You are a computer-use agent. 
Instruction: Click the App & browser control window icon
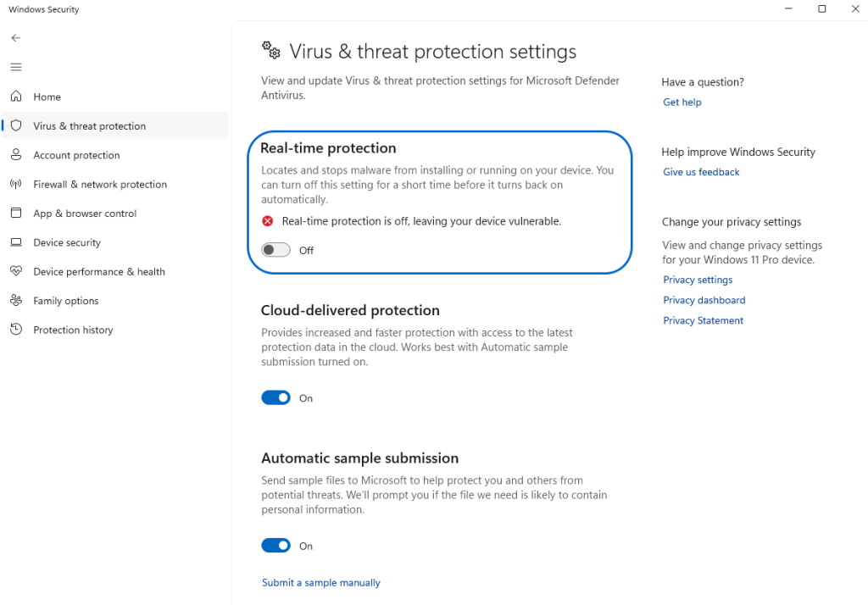[x=15, y=214]
